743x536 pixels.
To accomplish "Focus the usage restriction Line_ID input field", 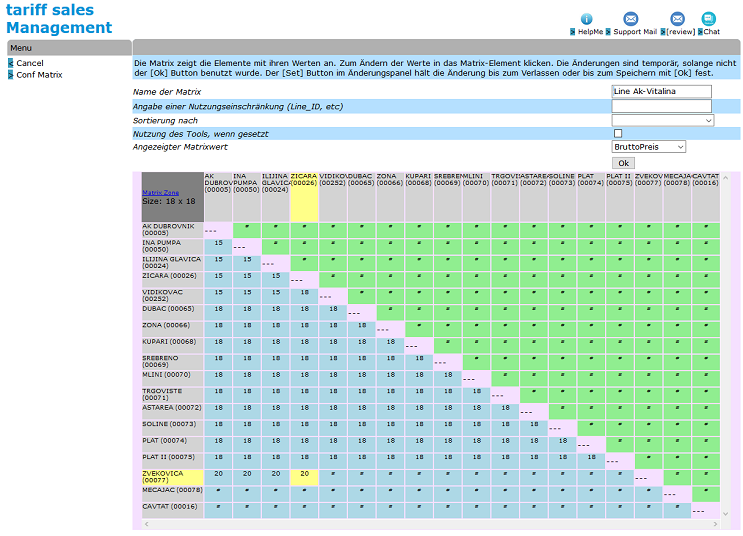I will pyautogui.click(x=661, y=106).
